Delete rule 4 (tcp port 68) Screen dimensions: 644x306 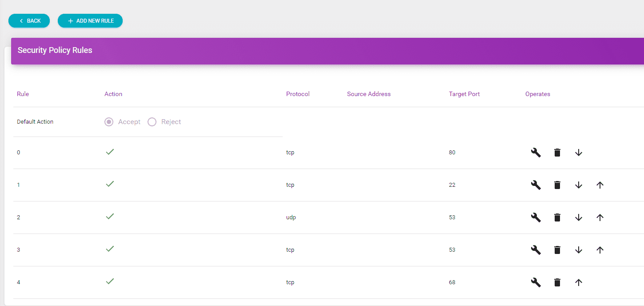click(557, 282)
